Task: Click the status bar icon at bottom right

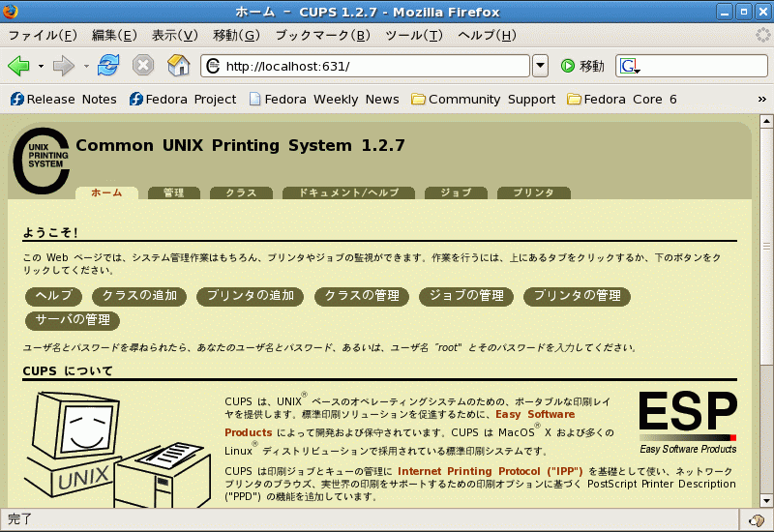Action: click(757, 519)
